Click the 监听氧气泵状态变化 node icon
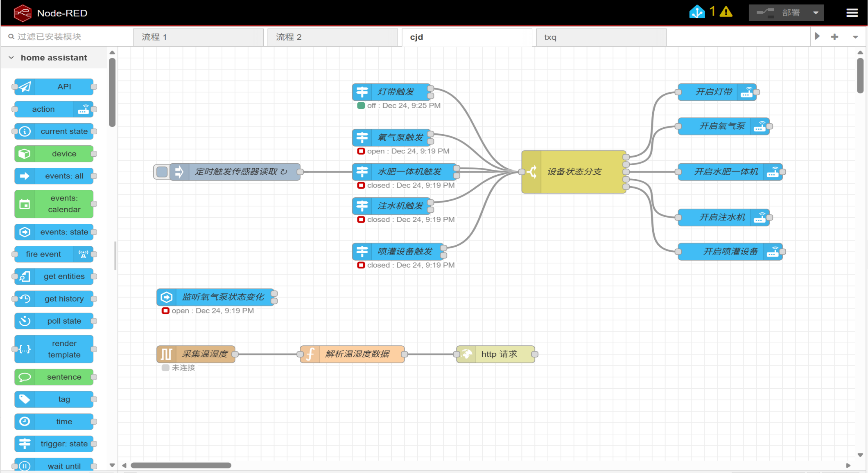This screenshot has height=473, width=868. pos(167,297)
